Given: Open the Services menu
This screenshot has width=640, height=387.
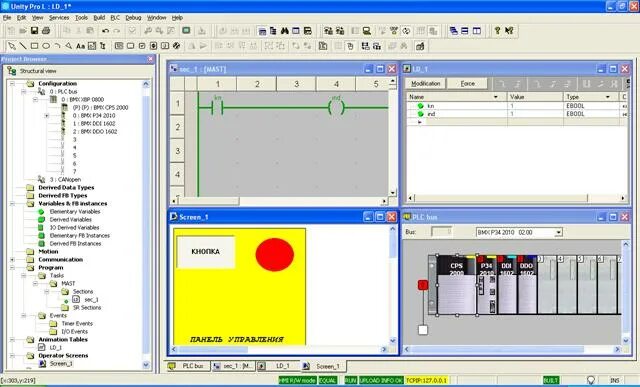Looking at the screenshot, I should tap(59, 18).
